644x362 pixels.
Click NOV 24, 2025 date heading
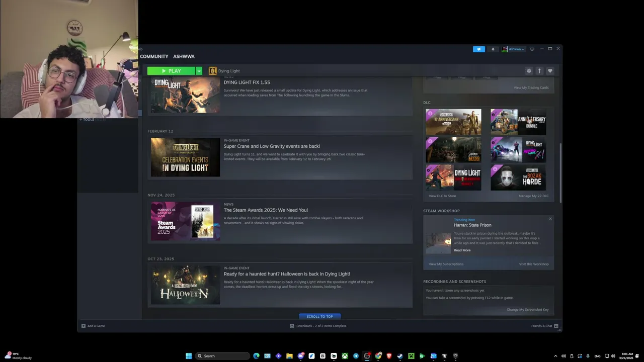click(161, 195)
